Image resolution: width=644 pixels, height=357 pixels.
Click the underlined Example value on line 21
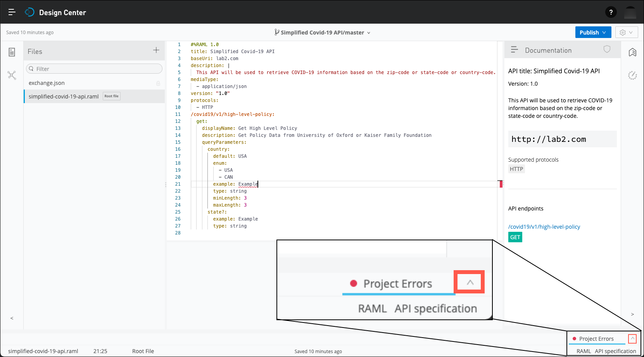248,184
